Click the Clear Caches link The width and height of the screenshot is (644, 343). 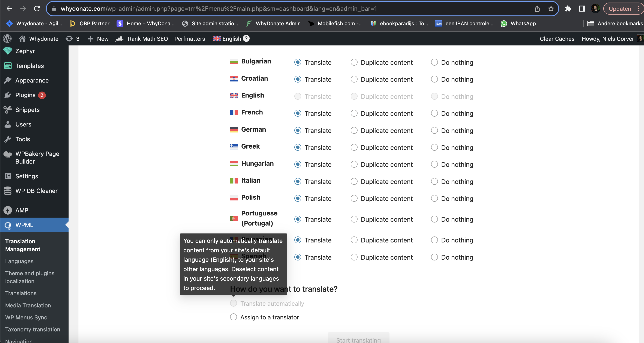tap(557, 39)
